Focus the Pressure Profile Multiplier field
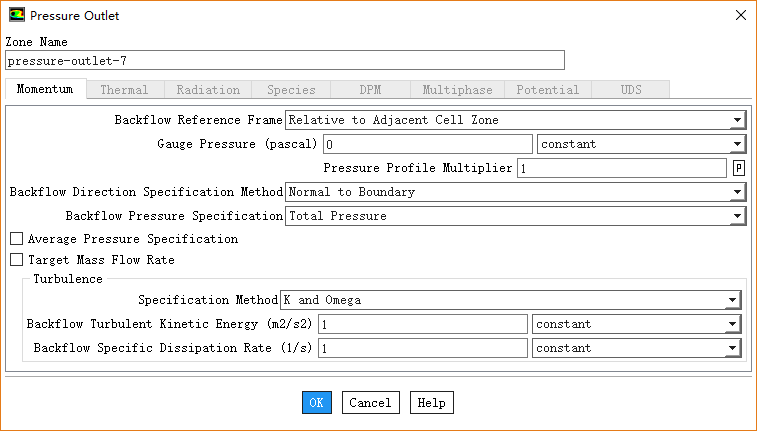Screen dimensions: 757x431 click(x=621, y=168)
